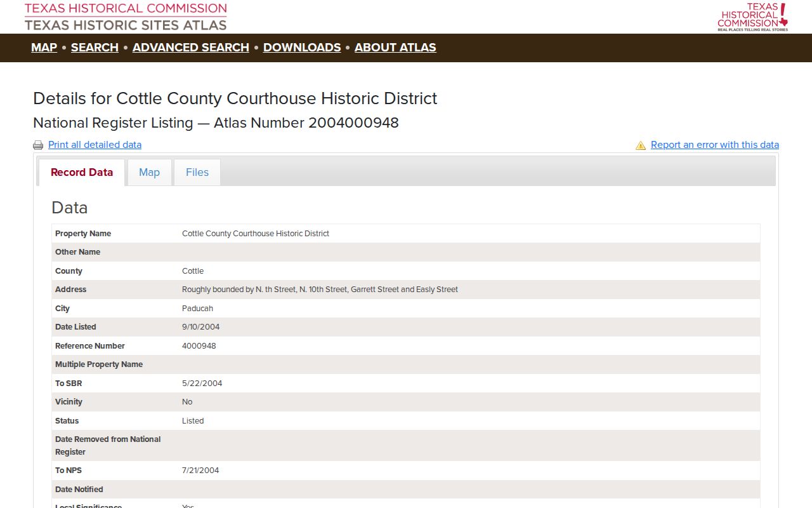Click the printer icon beside Print all detailed data
This screenshot has width=812, height=508.
(38, 145)
